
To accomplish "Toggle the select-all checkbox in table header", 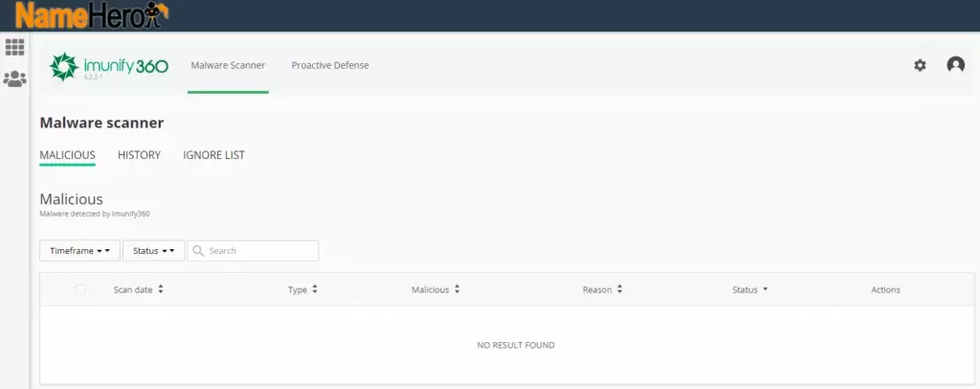I will coord(80,289).
